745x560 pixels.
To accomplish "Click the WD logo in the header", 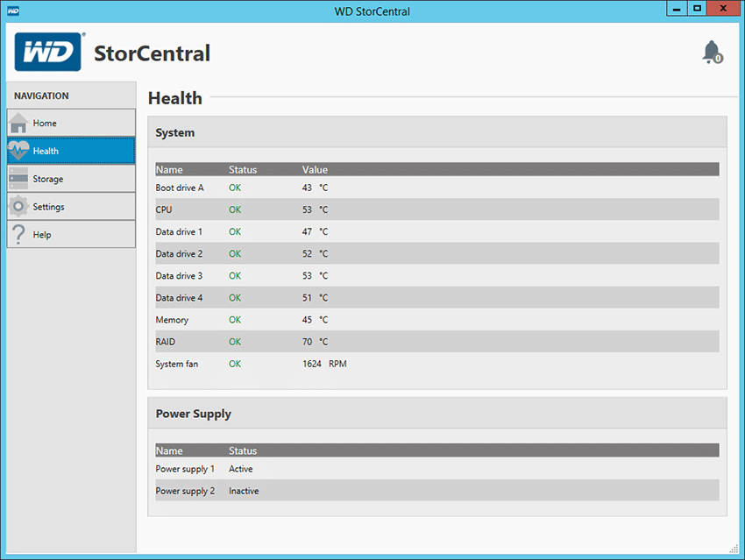I will point(47,52).
